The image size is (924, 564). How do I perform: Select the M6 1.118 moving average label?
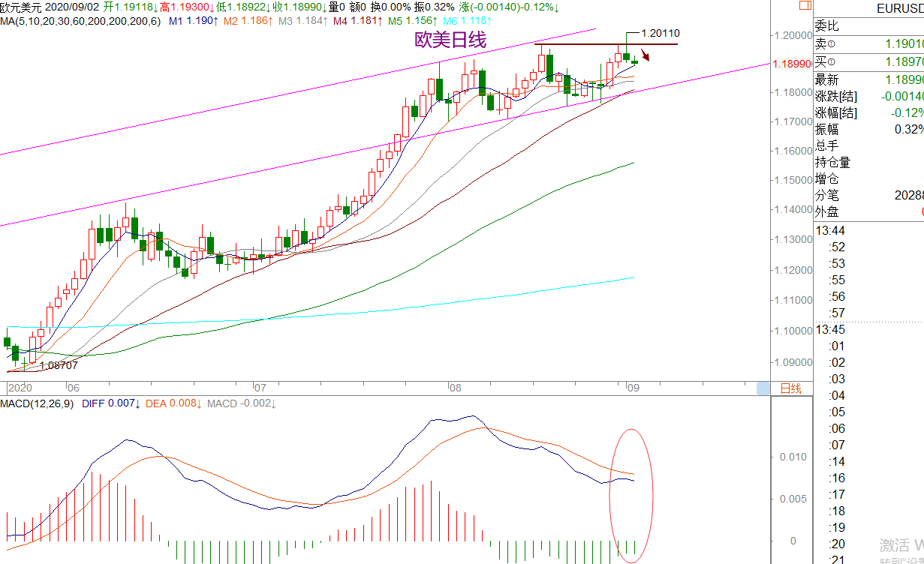[467, 21]
